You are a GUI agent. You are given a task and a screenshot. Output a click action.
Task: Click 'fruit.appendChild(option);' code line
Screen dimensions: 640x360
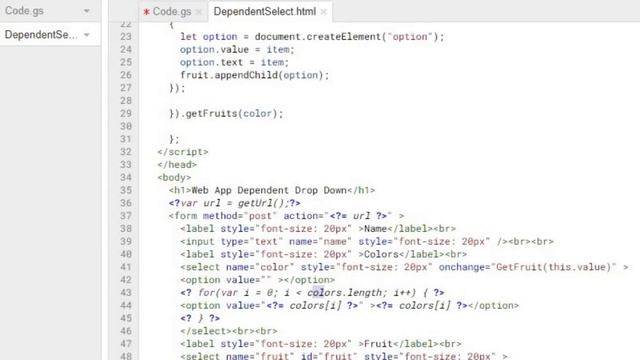(x=254, y=75)
